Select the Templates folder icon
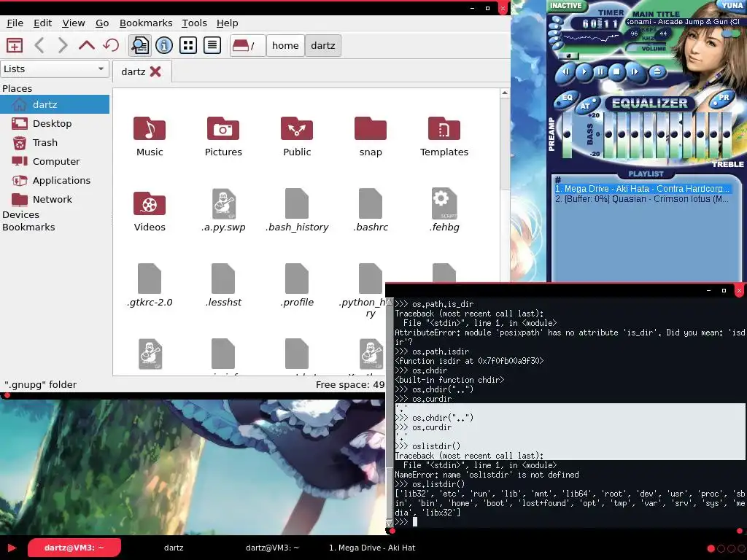 [x=444, y=128]
